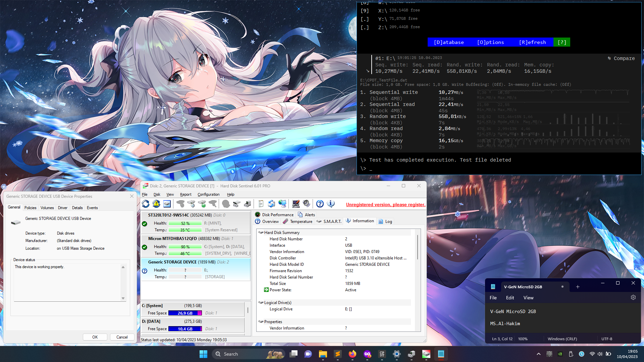Open the Volumes tab in device properties
Screen dimensions: 644x362
click(47, 208)
